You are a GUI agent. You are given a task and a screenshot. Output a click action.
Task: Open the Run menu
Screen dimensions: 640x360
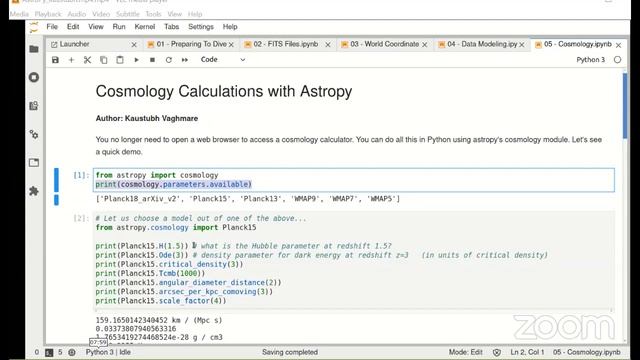(x=119, y=27)
